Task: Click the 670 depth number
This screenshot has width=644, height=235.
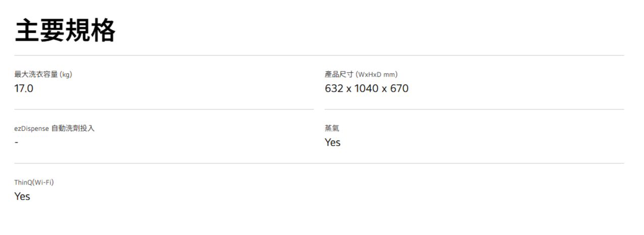Action: coord(399,89)
